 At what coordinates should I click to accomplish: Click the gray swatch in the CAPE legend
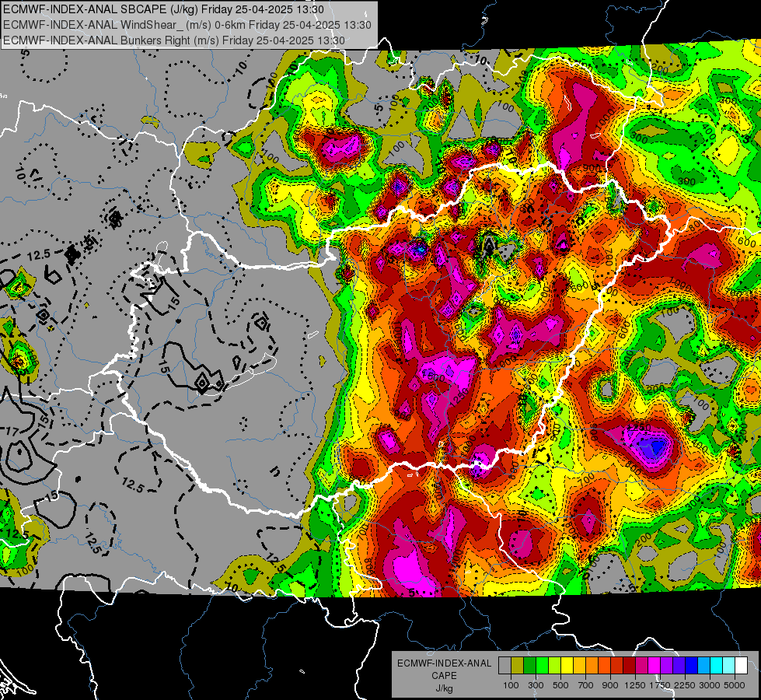pyautogui.click(x=504, y=666)
